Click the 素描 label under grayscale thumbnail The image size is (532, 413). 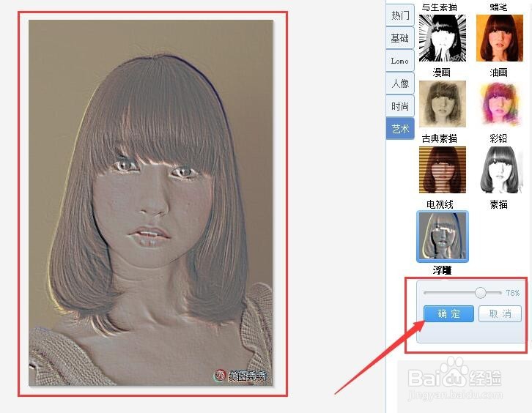[498, 204]
